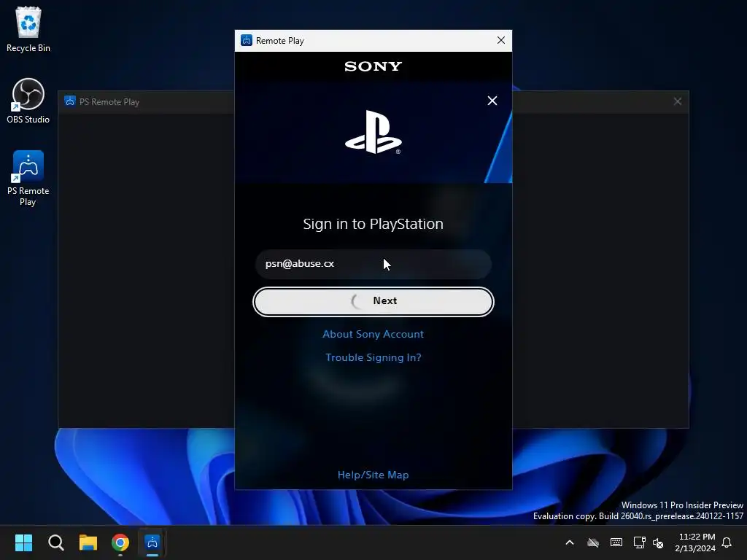Viewport: 747px width, 560px height.
Task: Open File Explorer from taskbar
Action: click(x=88, y=542)
